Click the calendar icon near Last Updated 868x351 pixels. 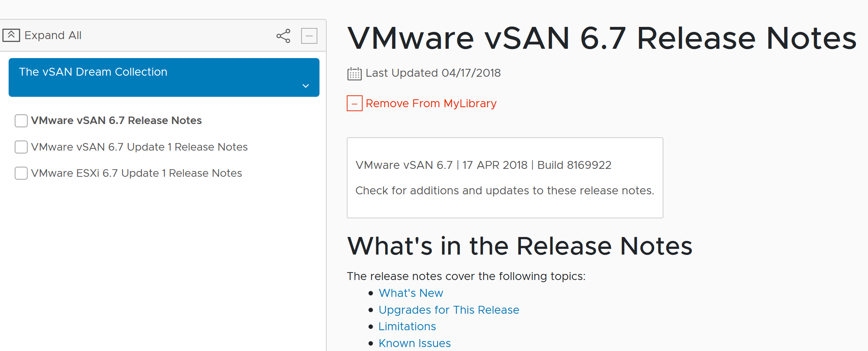pos(354,73)
